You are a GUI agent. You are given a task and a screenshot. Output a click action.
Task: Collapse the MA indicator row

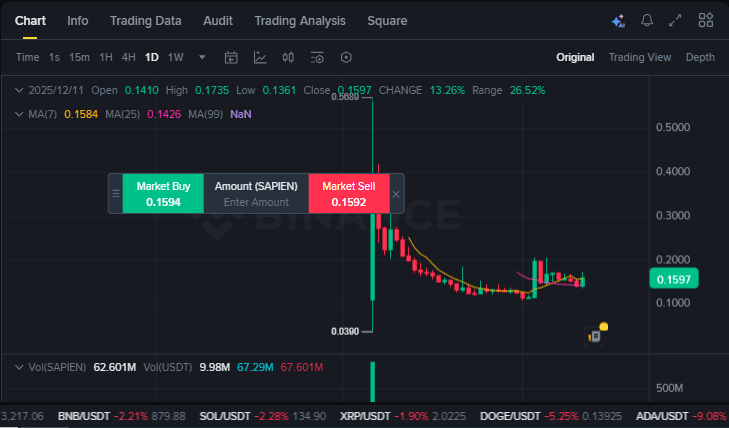[19, 114]
